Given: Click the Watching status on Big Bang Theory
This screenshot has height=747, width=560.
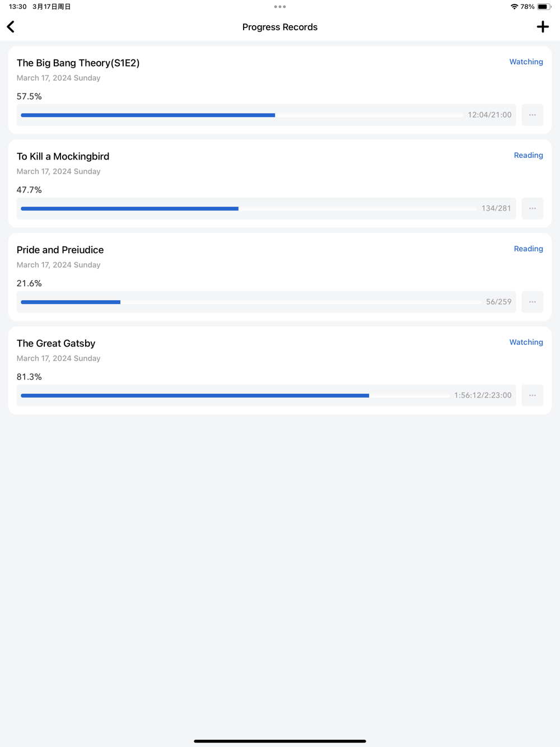Looking at the screenshot, I should point(526,62).
